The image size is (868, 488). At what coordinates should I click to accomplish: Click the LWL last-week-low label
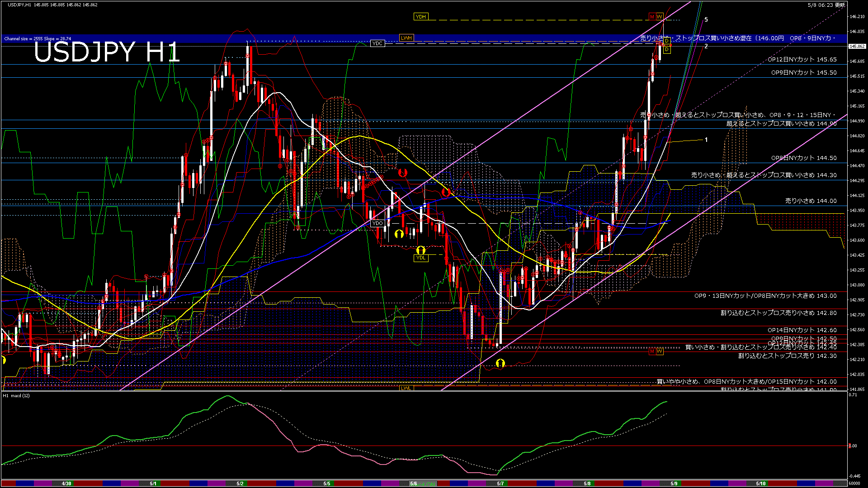406,388
